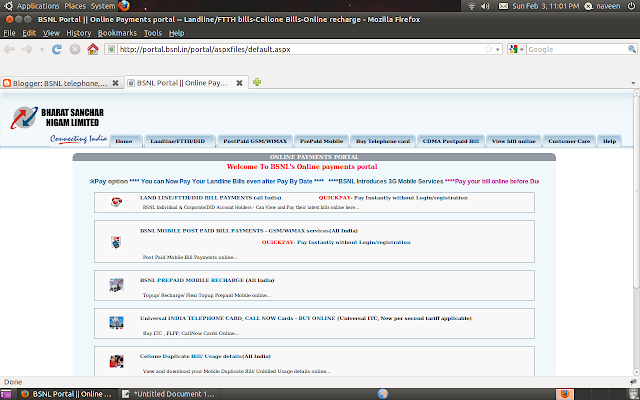
Task: Click the back navigation arrow
Action: [x=9, y=49]
